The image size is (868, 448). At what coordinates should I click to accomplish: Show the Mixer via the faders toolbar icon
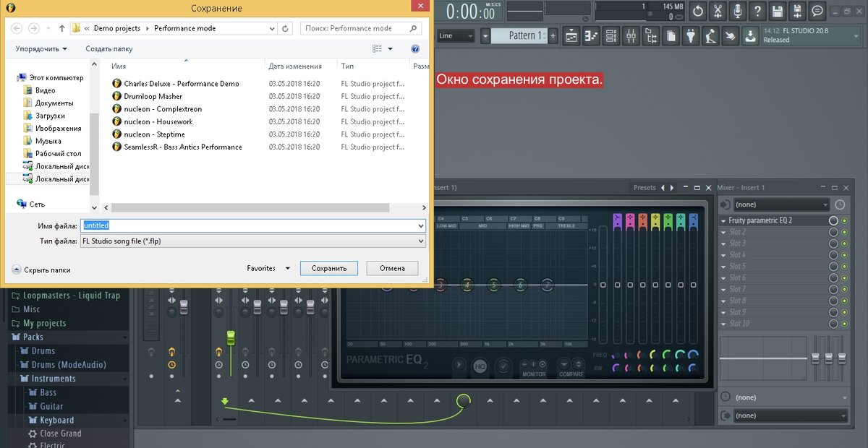(x=631, y=35)
